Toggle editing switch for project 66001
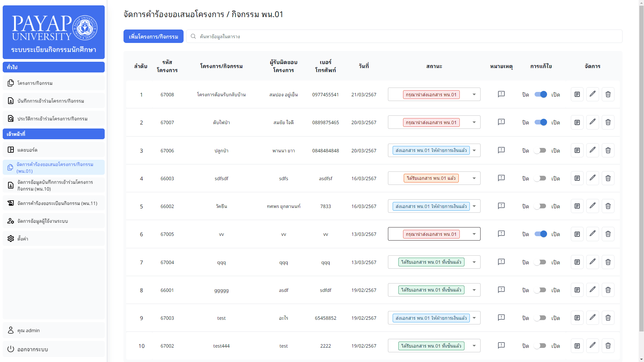The width and height of the screenshot is (644, 362). [541, 290]
